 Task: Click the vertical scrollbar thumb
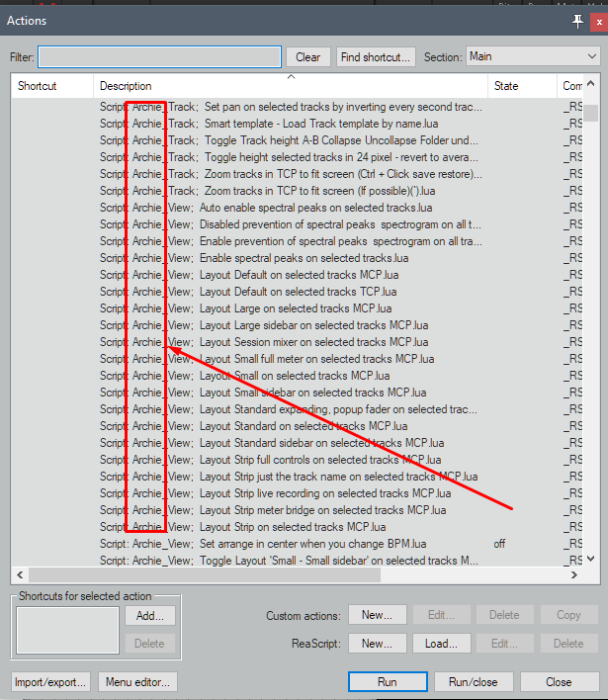pyautogui.click(x=591, y=113)
